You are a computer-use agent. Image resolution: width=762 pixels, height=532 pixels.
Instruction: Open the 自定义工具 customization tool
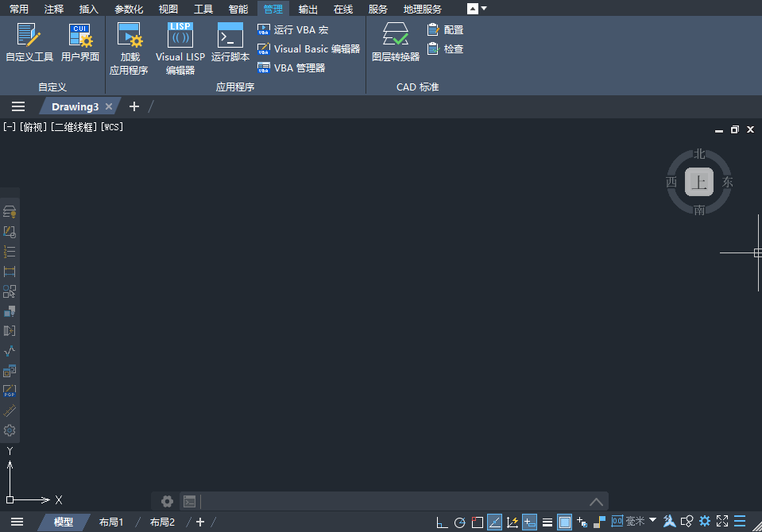point(29,43)
